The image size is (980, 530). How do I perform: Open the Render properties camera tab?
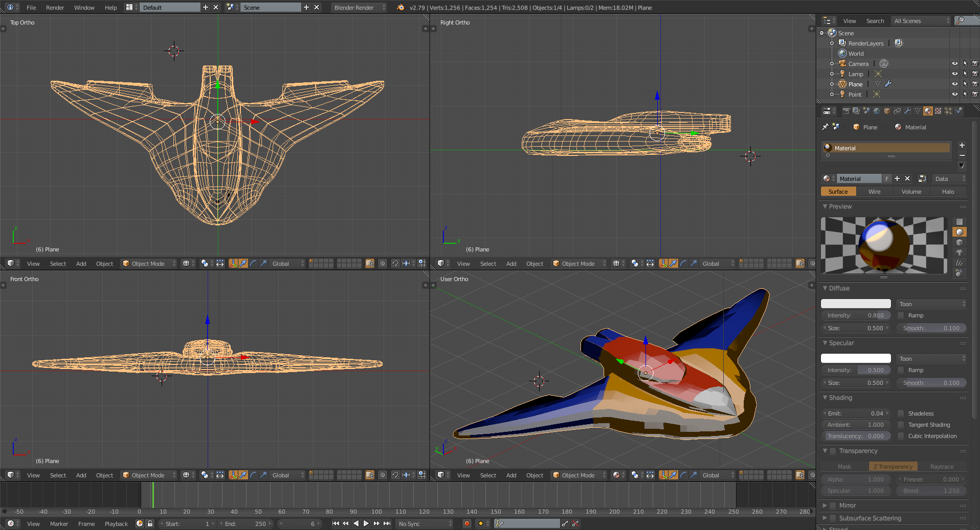coord(847,111)
